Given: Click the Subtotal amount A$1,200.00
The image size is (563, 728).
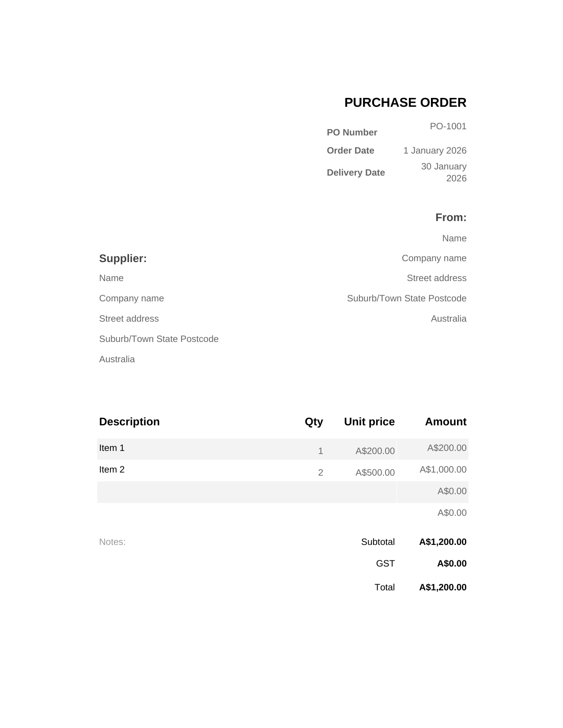Looking at the screenshot, I should (x=443, y=542).
